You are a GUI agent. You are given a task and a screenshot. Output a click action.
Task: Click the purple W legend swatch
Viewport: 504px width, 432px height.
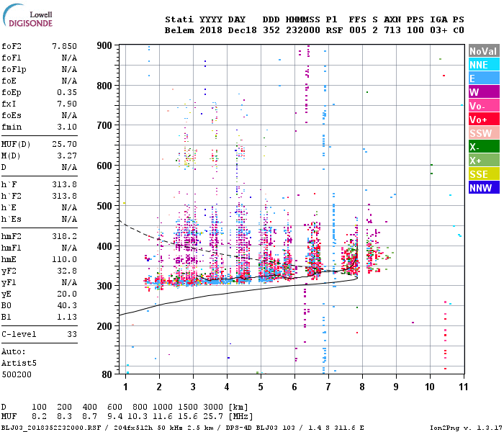click(484, 92)
